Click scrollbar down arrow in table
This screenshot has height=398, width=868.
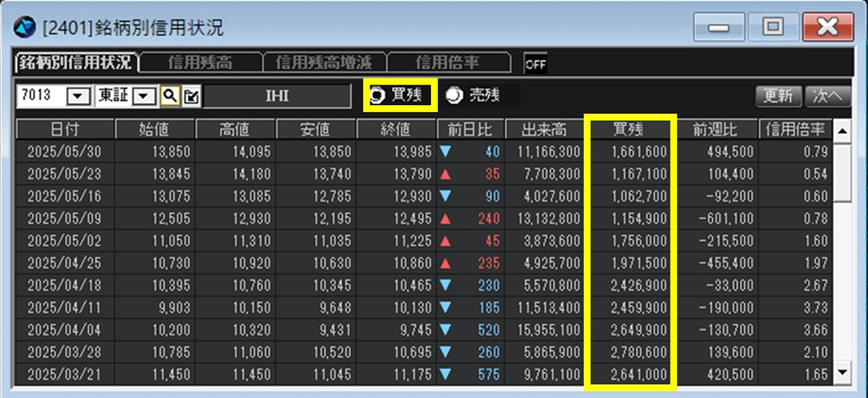842,372
